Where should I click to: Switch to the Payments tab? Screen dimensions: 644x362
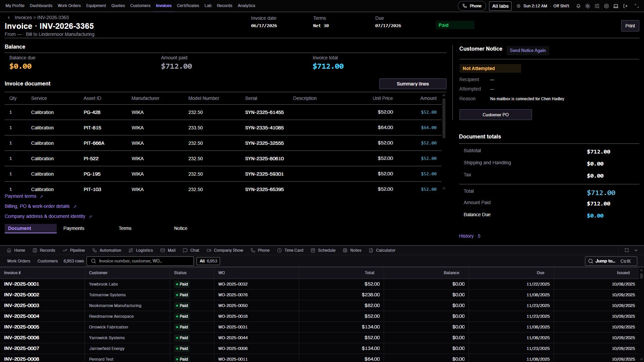(x=74, y=229)
